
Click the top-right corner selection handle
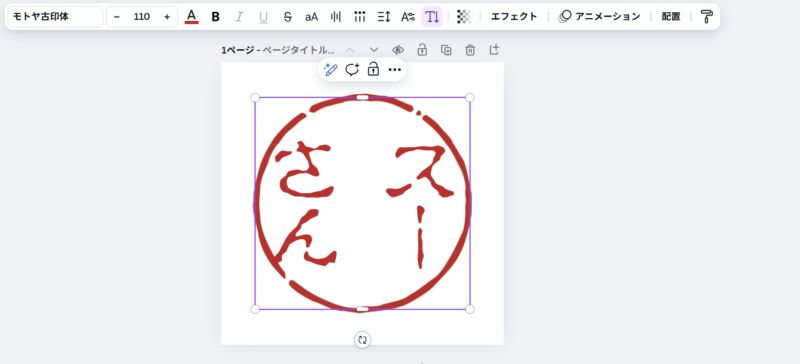click(x=470, y=98)
